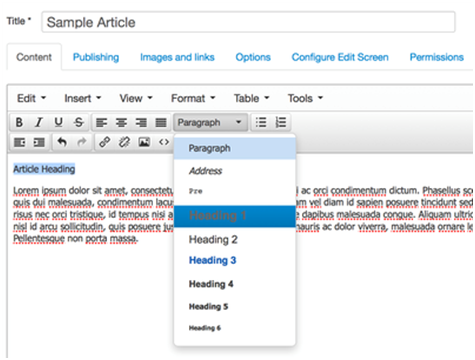This screenshot has width=475, height=360.
Task: Toggle strikethrough formatting
Action: 79,122
